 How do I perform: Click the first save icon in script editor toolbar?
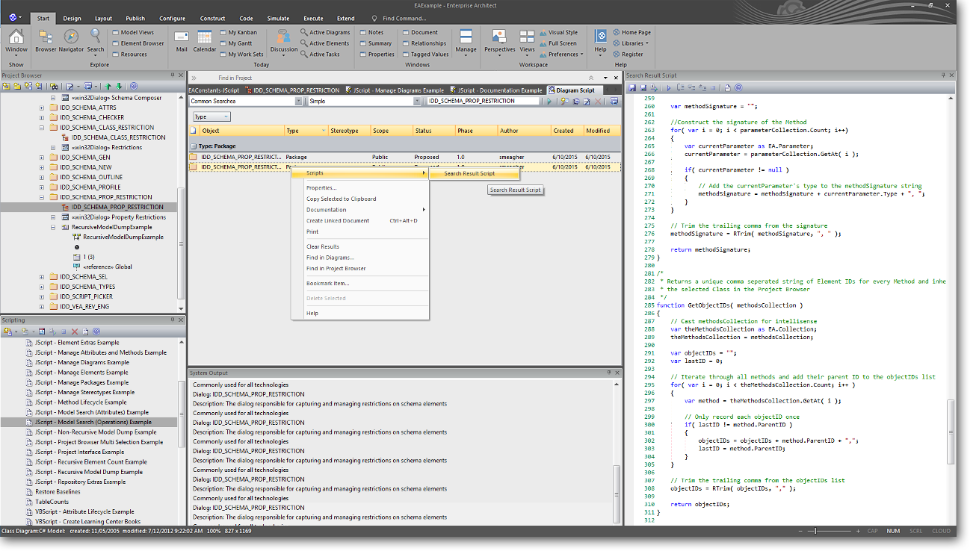tap(632, 88)
